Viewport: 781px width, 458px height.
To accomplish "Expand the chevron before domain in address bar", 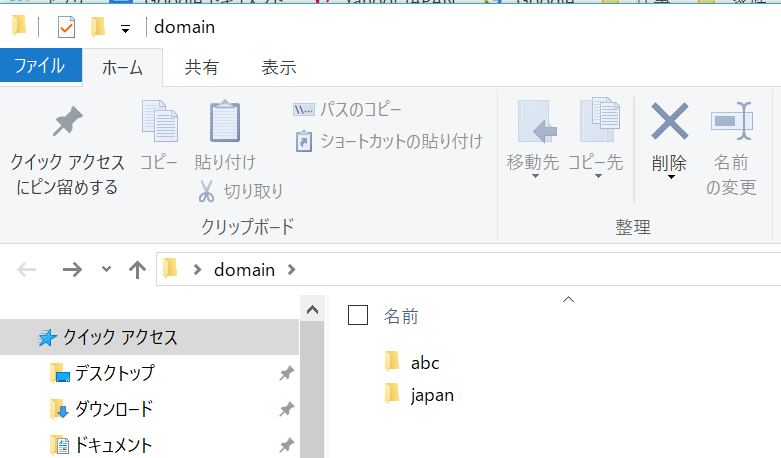I will pyautogui.click(x=197, y=270).
